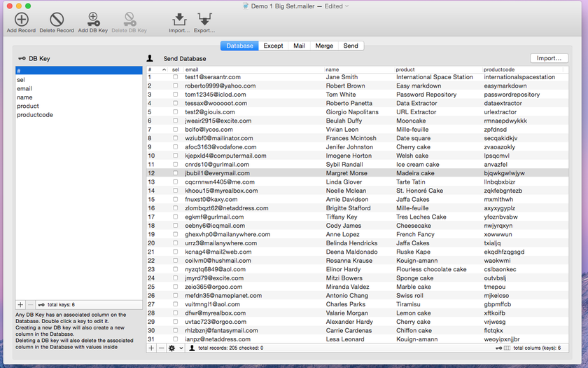This screenshot has width=588, height=368.
Task: Open the document title Edited dropdown chevron
Action: coord(347,6)
